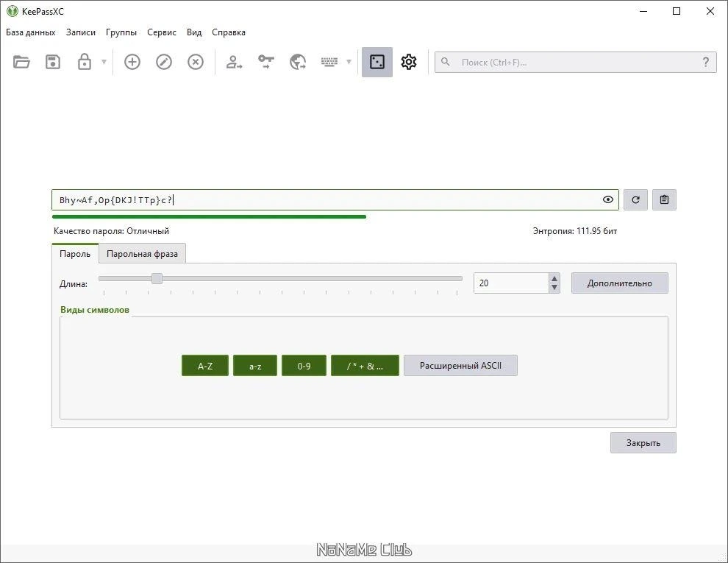Edit entry using the pencil icon
This screenshot has width=728, height=563.
[x=164, y=62]
